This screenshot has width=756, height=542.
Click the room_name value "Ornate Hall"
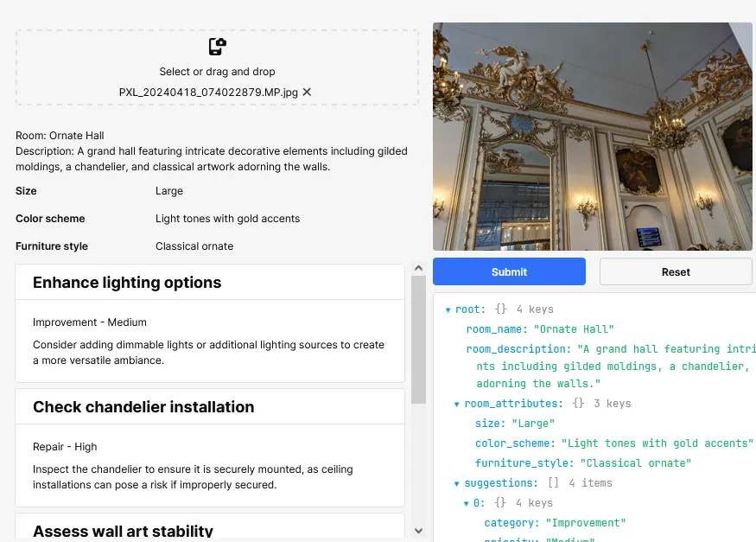pyautogui.click(x=574, y=329)
